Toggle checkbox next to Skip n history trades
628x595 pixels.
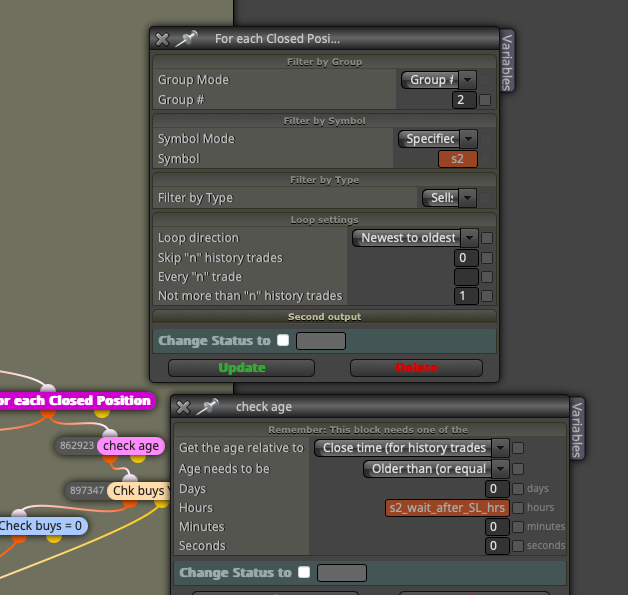tap(487, 258)
